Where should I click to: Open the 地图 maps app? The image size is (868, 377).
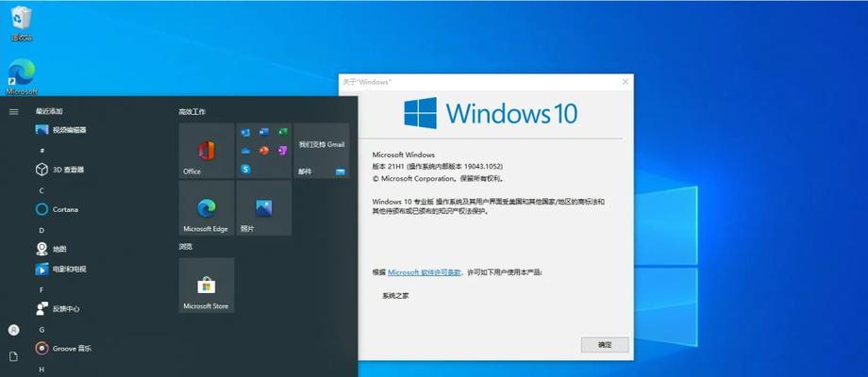coord(51,250)
